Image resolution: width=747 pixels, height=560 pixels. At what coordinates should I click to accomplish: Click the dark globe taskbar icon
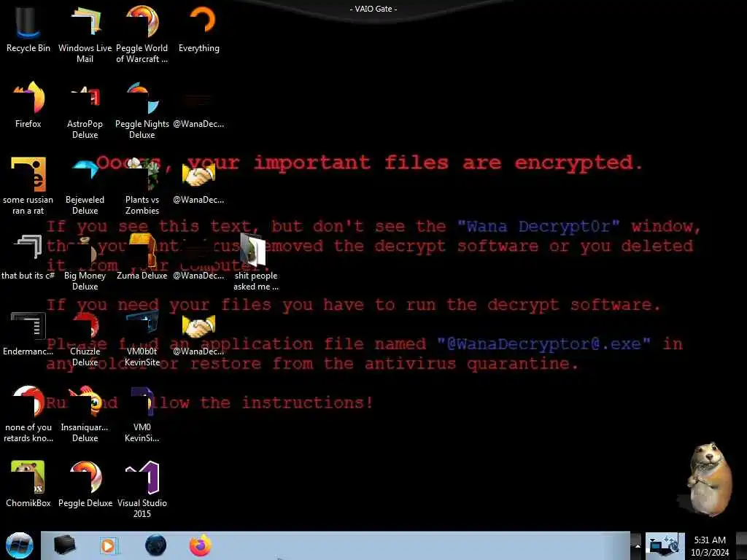(x=155, y=545)
